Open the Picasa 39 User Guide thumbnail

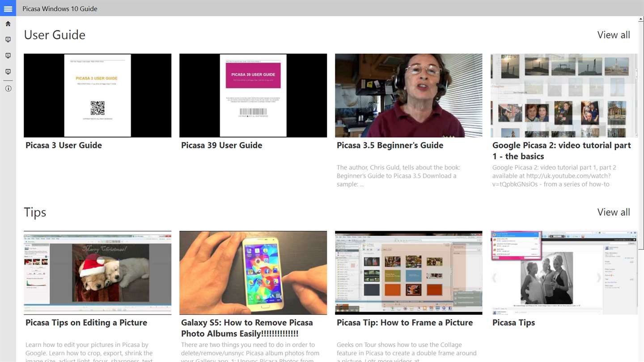253,96
